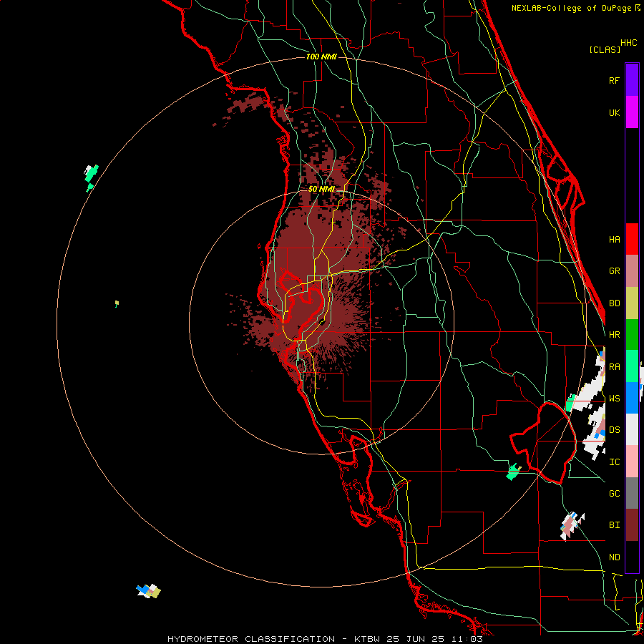
Task: Click the 100 NMI range ring label
Action: pyautogui.click(x=321, y=57)
